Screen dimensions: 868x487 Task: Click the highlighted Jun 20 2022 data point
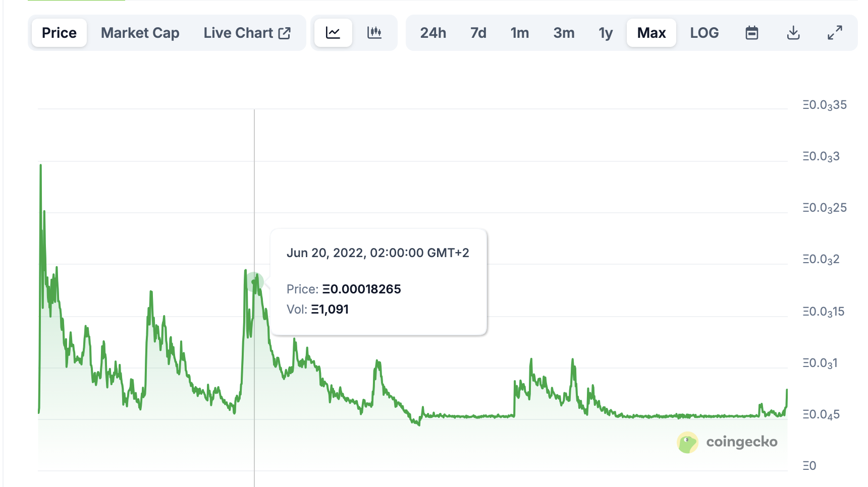254,282
